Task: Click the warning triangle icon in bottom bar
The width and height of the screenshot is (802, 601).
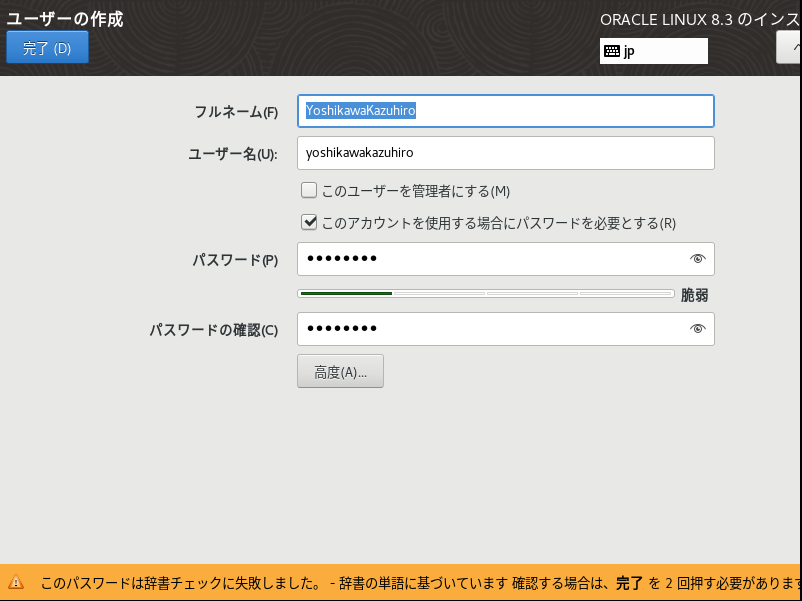Action: (16, 582)
